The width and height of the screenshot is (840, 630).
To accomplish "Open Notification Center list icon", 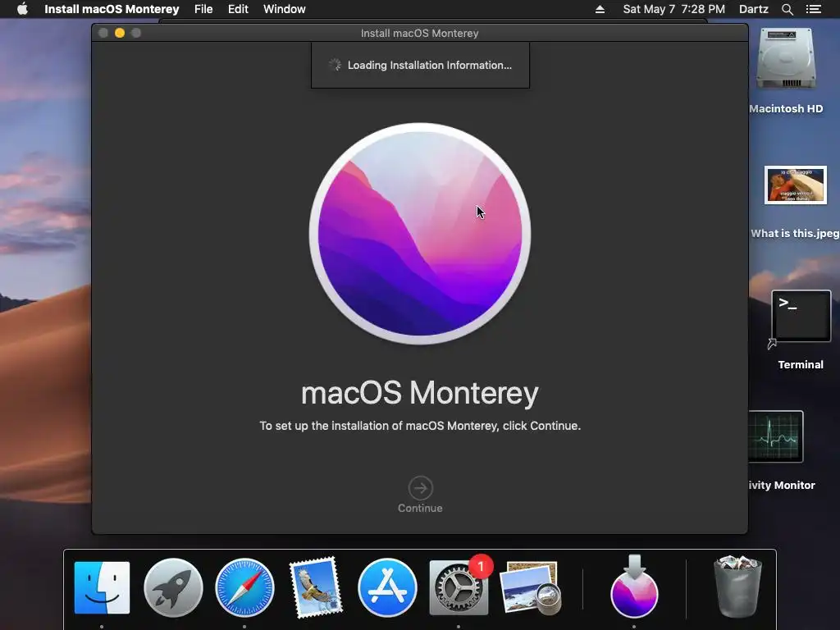I will coord(813,9).
